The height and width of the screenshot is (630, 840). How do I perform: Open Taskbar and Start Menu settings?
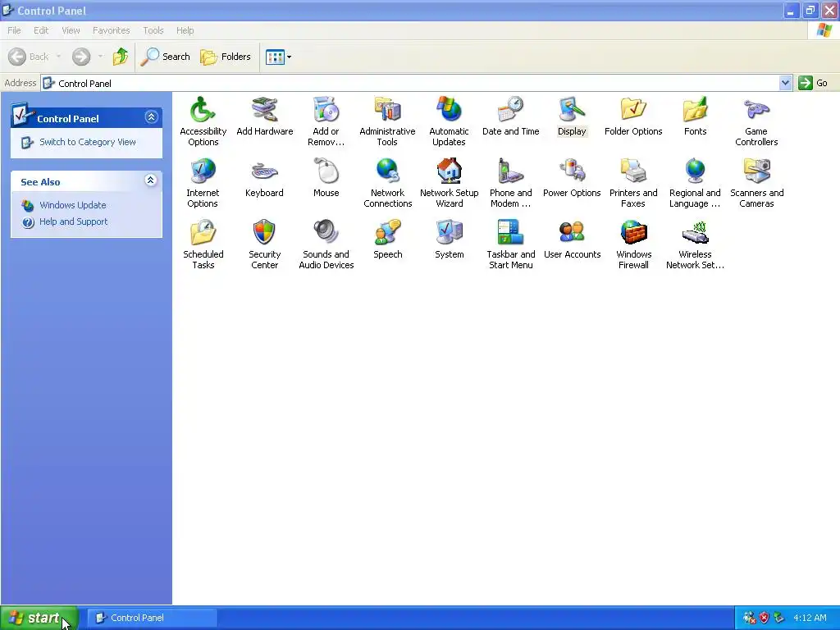(x=510, y=244)
